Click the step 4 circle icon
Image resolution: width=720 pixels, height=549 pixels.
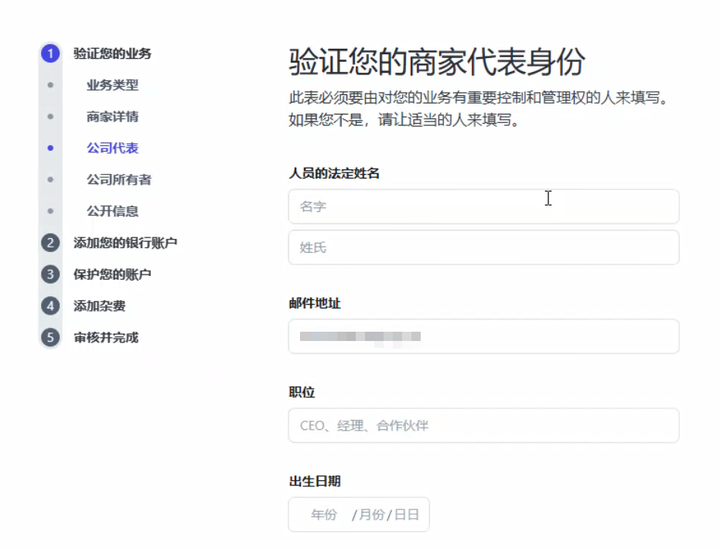50,306
